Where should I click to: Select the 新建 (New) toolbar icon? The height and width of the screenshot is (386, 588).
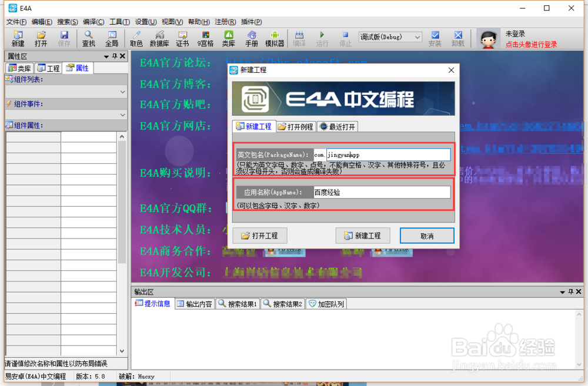pos(17,38)
